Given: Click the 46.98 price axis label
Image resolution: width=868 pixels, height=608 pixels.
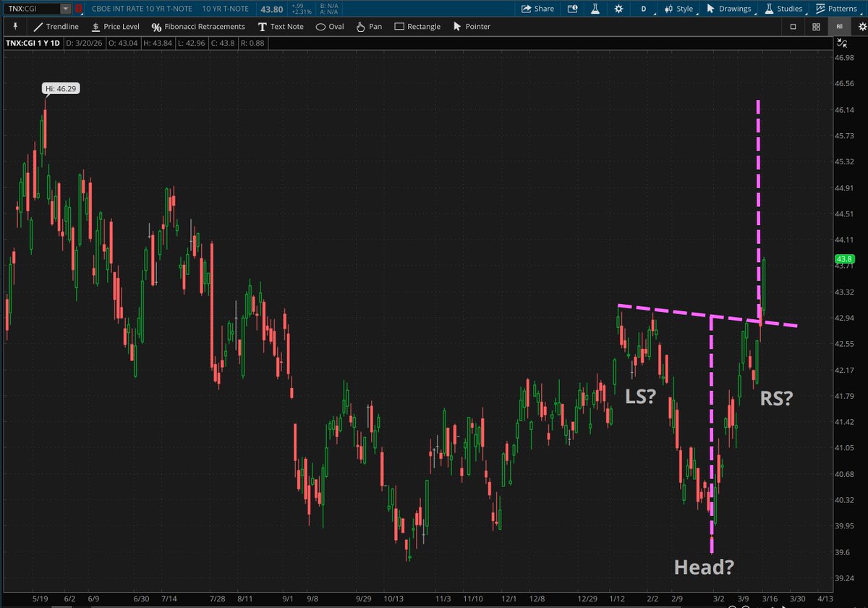Looking at the screenshot, I should click(x=845, y=58).
